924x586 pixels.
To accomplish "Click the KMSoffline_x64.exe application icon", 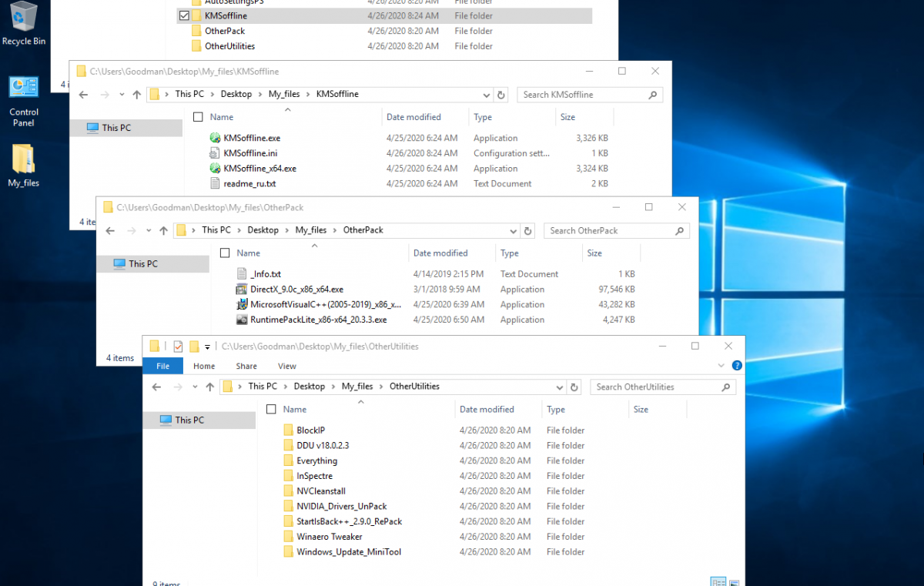I will 215,168.
